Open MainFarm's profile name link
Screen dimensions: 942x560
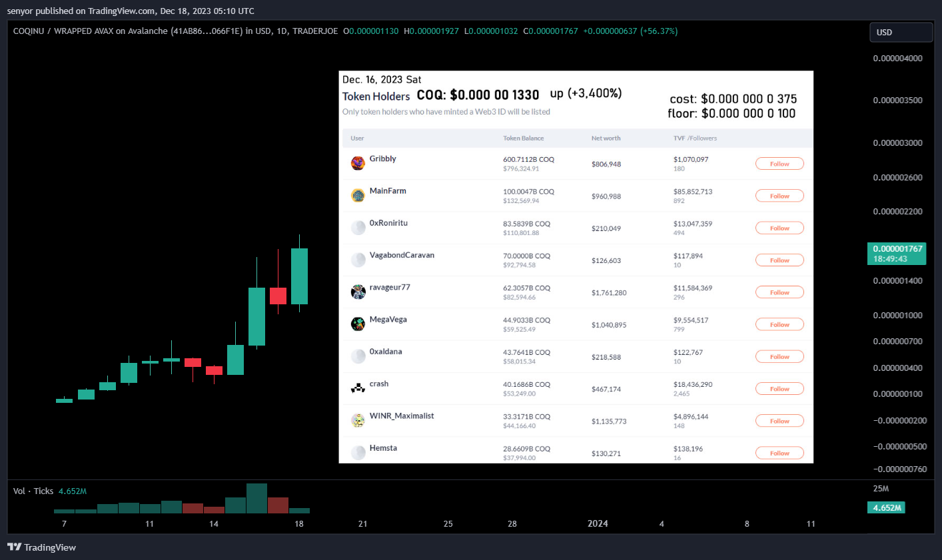(x=388, y=190)
